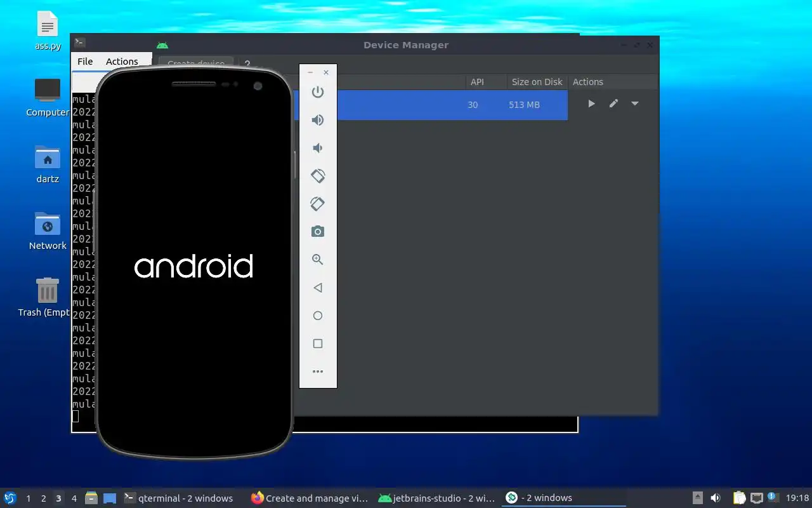This screenshot has width=812, height=508.
Task: Open the removable media tray icon
Action: pos(697,498)
